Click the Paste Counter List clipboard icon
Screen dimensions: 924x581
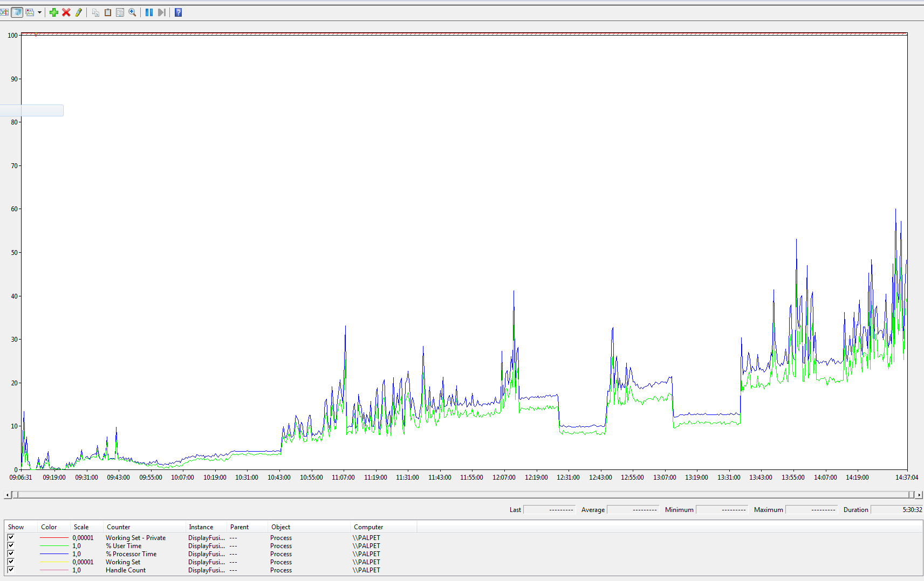coord(108,12)
